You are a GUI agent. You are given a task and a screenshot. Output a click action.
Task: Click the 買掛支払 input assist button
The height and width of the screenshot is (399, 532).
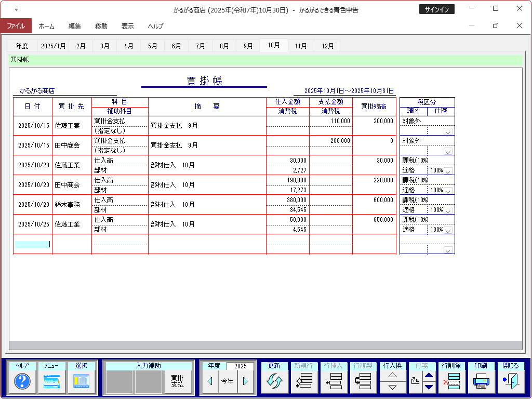pos(178,381)
